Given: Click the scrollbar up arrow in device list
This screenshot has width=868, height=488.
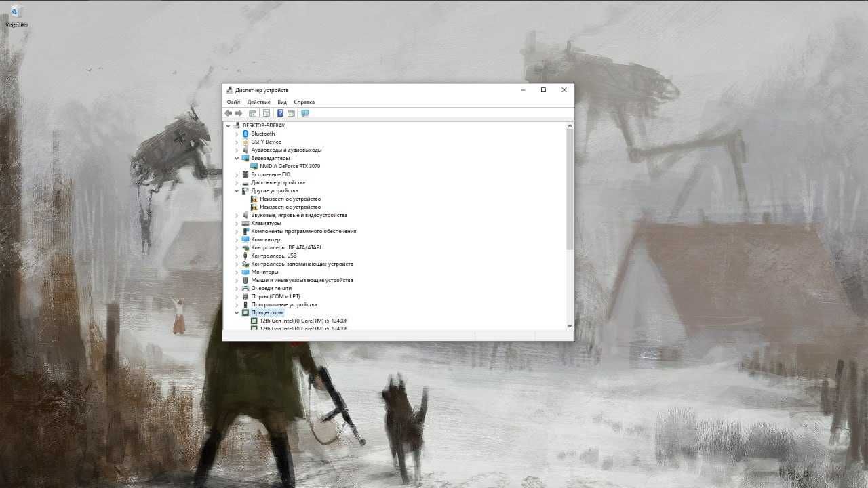Looking at the screenshot, I should click(570, 125).
